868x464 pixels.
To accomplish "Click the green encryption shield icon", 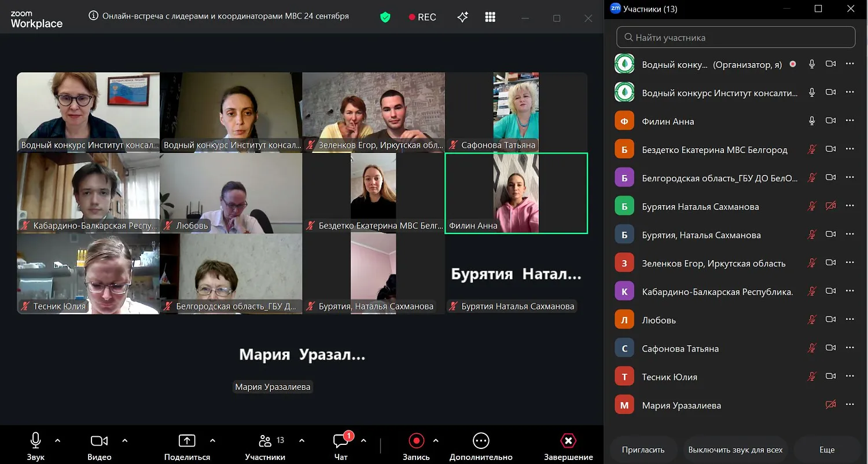I will click(385, 17).
